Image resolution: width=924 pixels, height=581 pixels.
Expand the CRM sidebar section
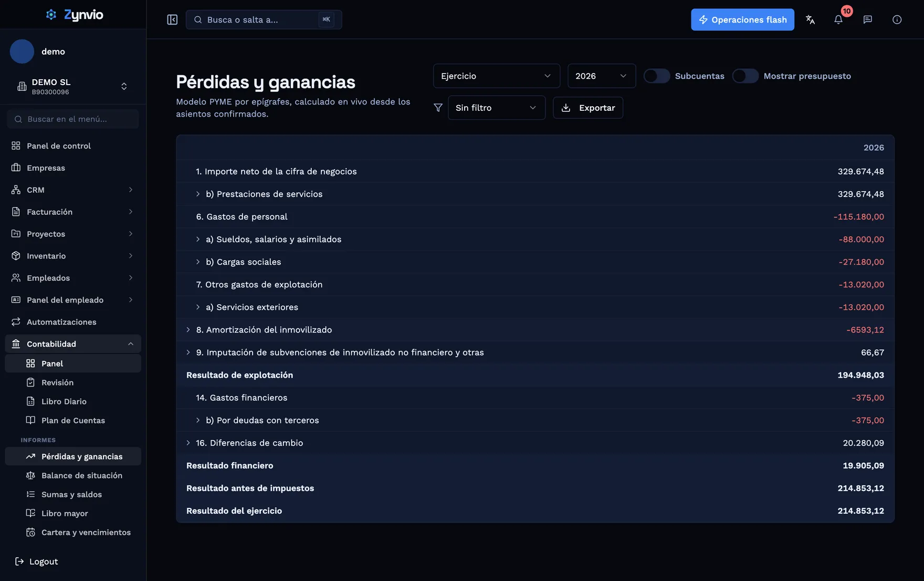point(73,190)
